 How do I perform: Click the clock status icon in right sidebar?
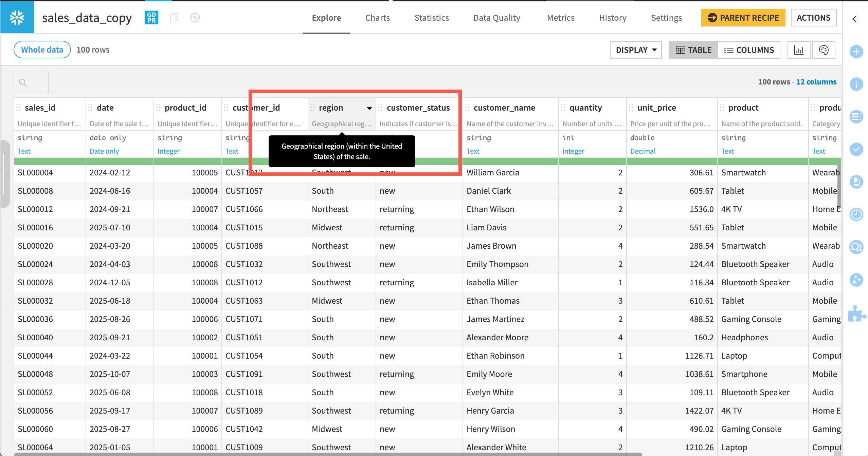click(856, 215)
